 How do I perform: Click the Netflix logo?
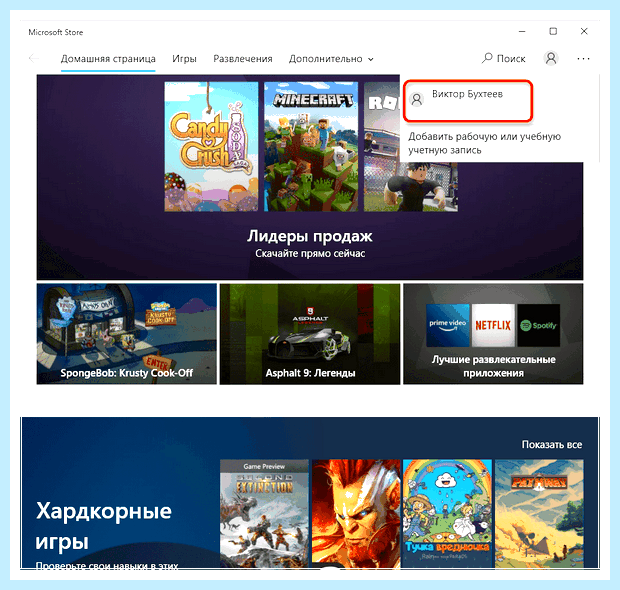pos(493,325)
